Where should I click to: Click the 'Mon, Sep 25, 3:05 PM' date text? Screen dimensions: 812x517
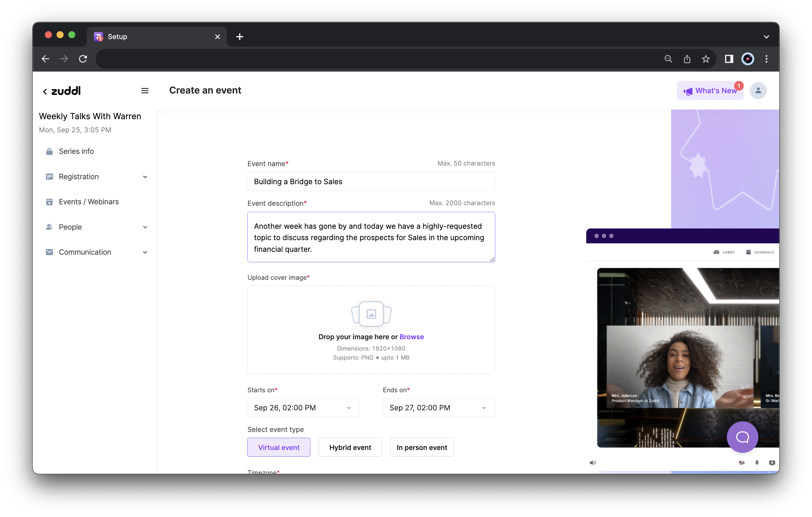pyautogui.click(x=75, y=130)
